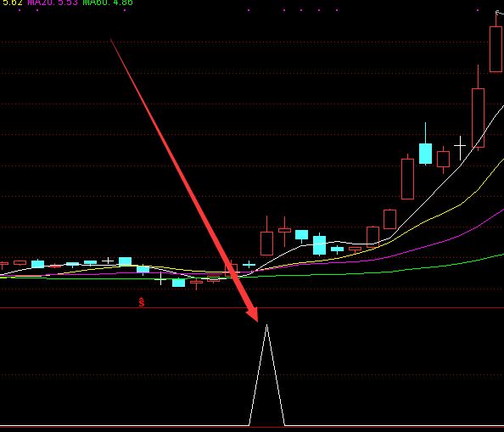The image size is (504, 432).
Task: Click the purple dot marker at top right
Action: 478,10
